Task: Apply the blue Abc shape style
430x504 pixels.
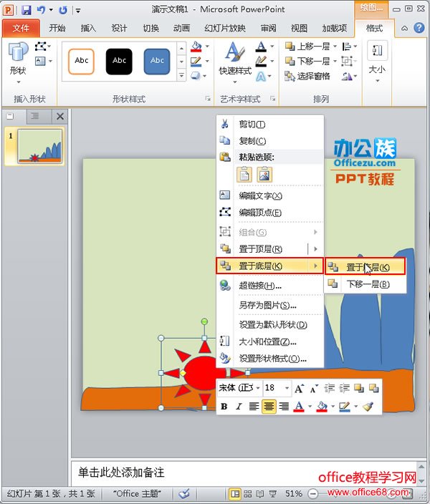Action: click(157, 62)
